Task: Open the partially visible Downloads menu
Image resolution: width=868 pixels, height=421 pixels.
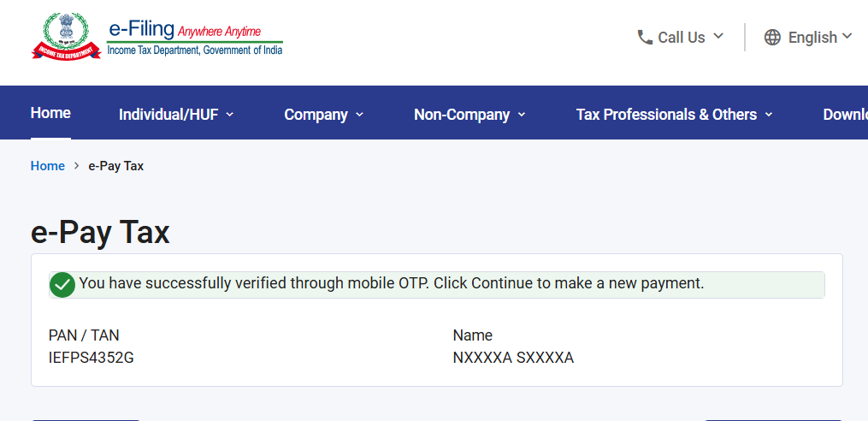Action: pos(845,115)
